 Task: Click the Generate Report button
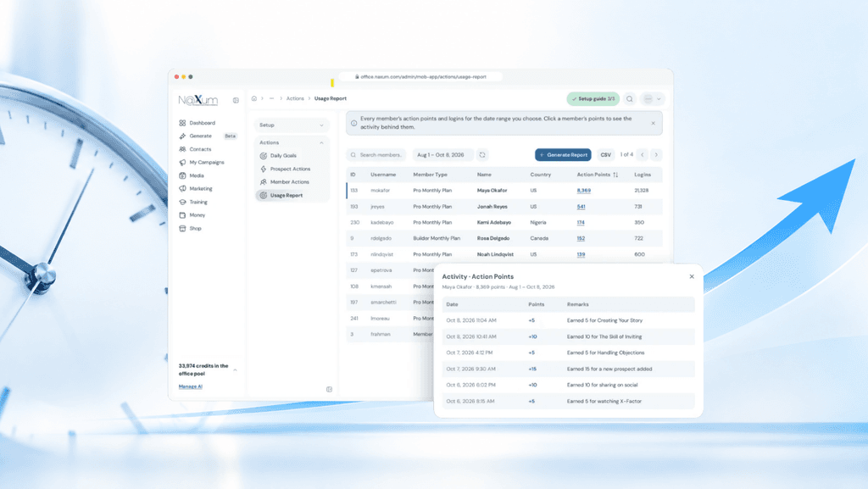pos(563,155)
